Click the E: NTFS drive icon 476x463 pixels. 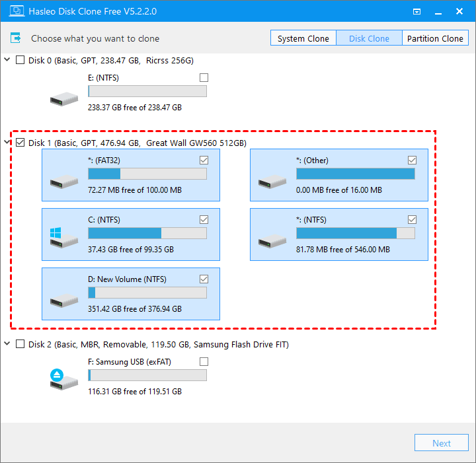(x=63, y=99)
